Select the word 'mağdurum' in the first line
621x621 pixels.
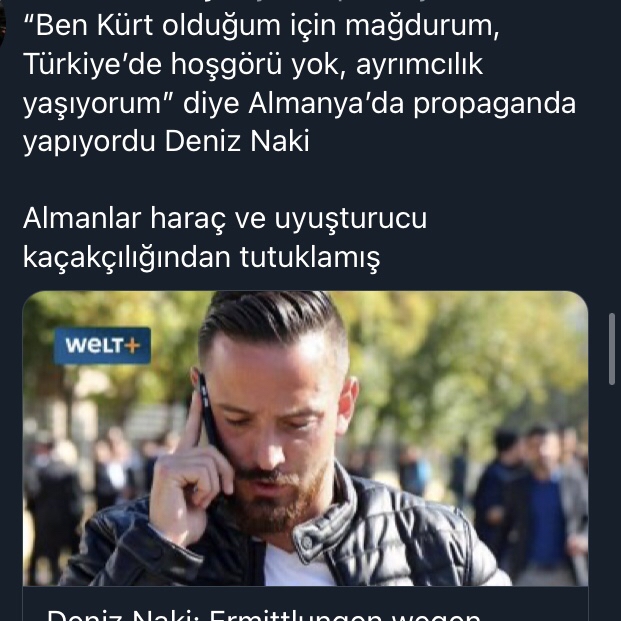[x=422, y=27]
